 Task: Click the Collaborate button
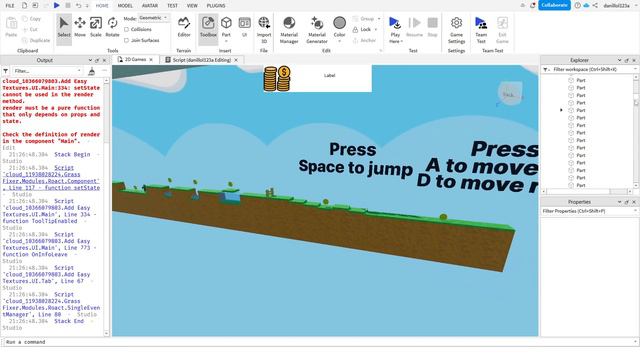point(554,5)
